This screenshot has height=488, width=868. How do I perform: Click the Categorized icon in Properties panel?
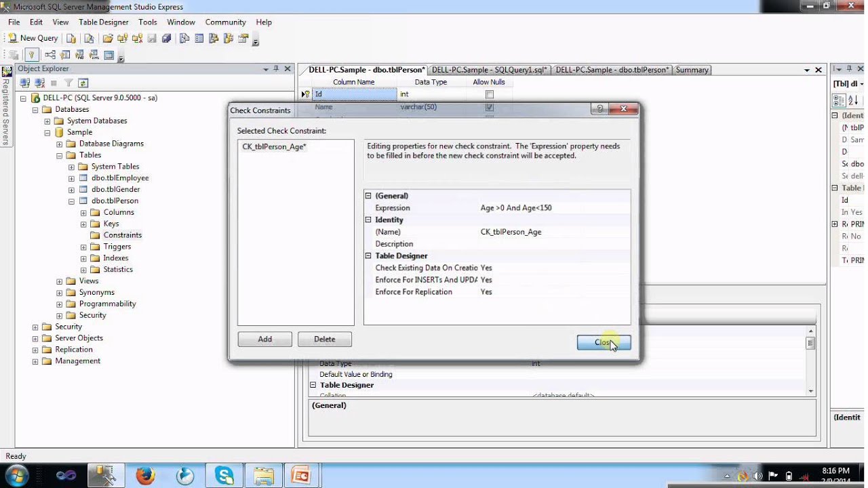837,100
